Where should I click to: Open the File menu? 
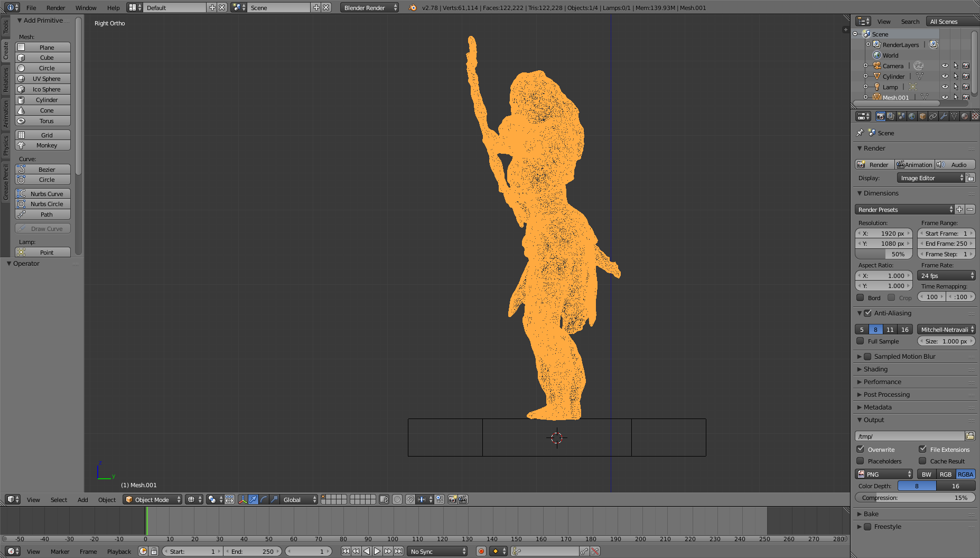tap(31, 7)
